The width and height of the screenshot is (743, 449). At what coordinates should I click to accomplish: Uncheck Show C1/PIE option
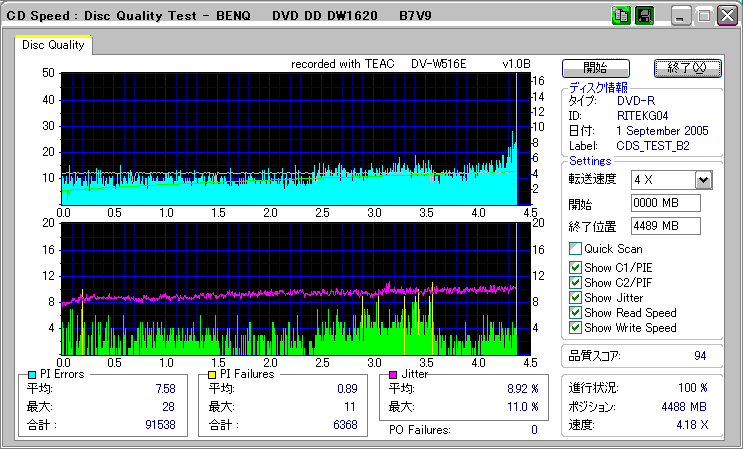(575, 267)
